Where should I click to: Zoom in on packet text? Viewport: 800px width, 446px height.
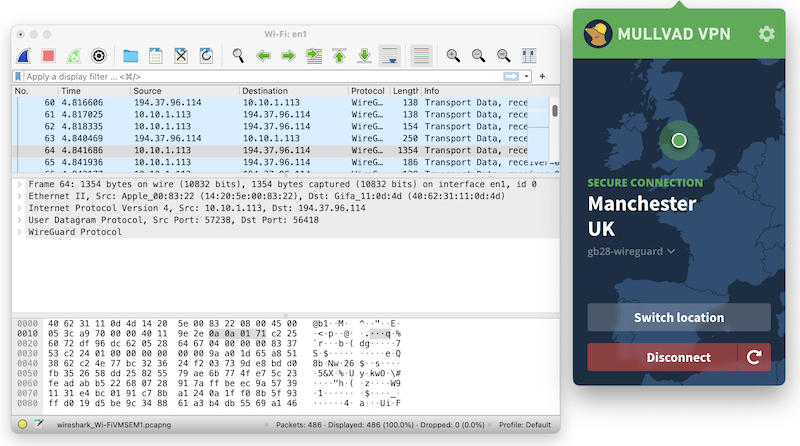pyautogui.click(x=453, y=56)
